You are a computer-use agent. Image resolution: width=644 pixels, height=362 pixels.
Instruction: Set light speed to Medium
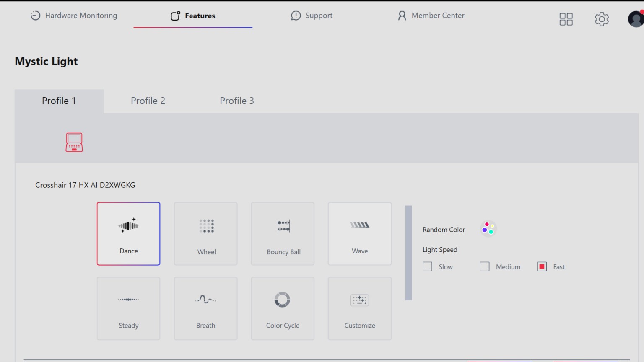485,267
